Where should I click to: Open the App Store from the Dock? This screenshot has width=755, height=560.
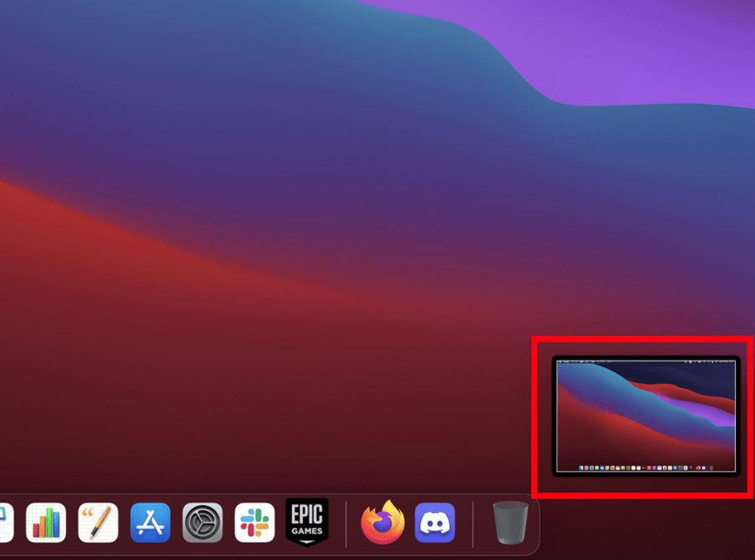click(150, 522)
